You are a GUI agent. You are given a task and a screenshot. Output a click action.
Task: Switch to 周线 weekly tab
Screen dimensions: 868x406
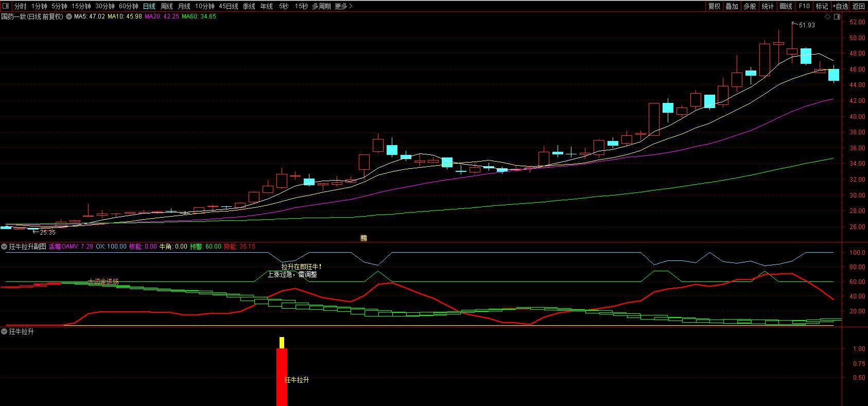point(167,6)
